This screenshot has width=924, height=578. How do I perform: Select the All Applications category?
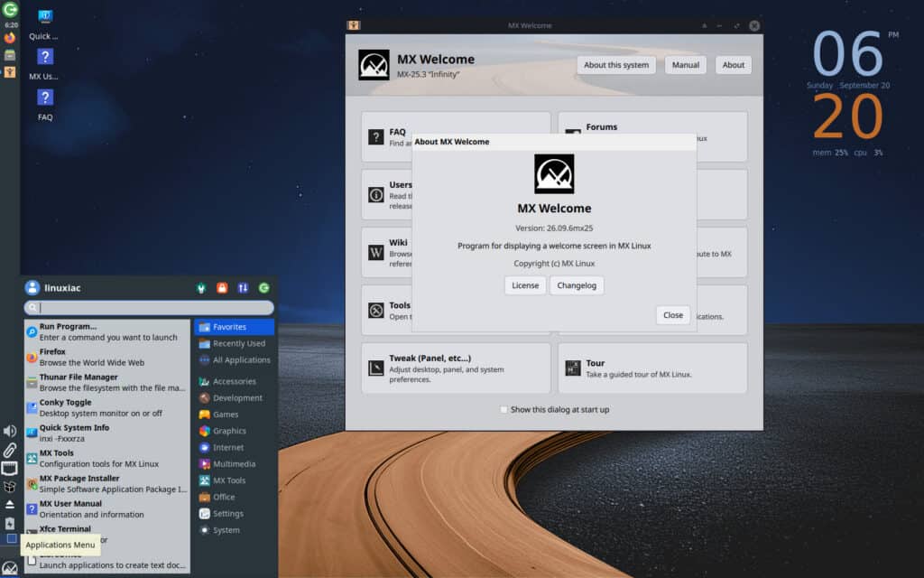234,359
